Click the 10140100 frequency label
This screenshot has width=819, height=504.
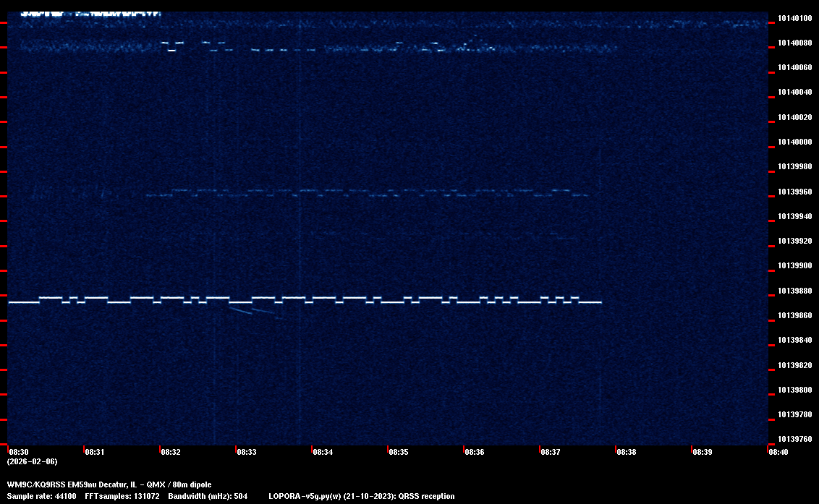794,18
